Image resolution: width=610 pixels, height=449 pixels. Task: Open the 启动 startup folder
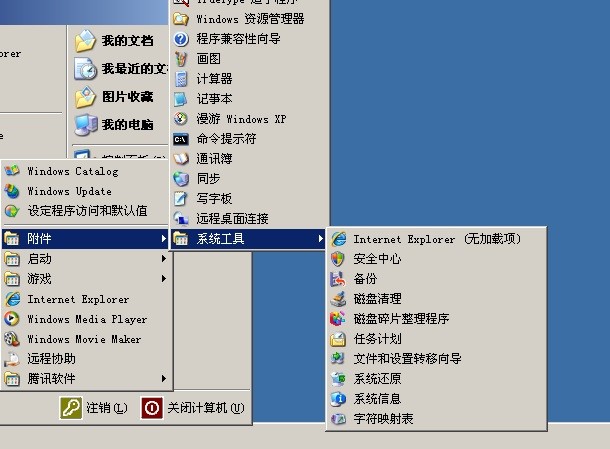[x=85, y=259]
